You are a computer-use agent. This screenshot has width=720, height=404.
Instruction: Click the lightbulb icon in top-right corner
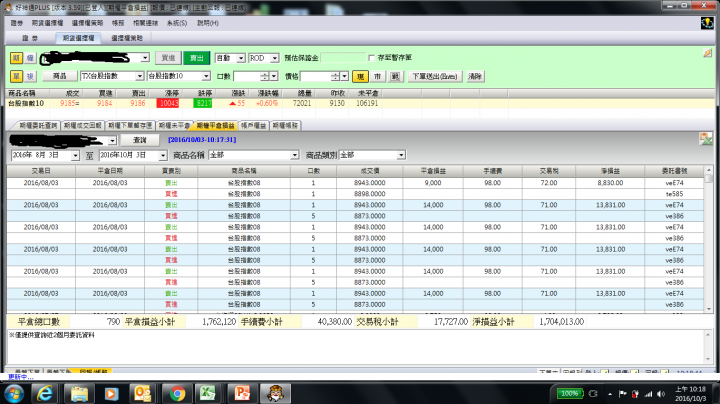click(x=707, y=23)
